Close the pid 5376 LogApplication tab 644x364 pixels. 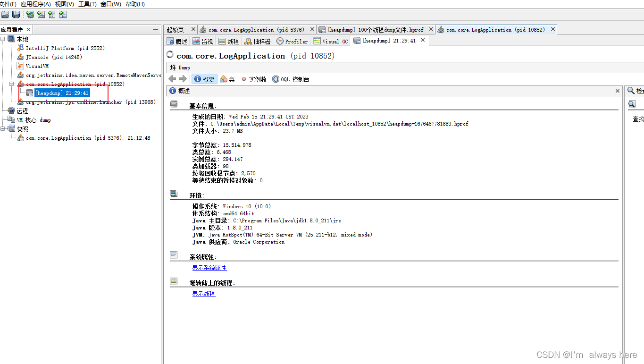click(312, 29)
